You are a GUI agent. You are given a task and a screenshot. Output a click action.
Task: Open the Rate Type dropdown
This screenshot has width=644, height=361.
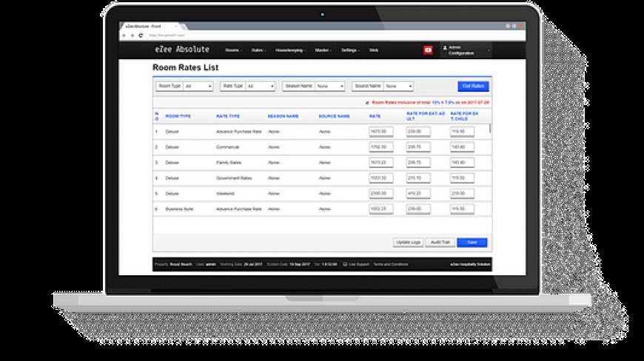click(261, 86)
